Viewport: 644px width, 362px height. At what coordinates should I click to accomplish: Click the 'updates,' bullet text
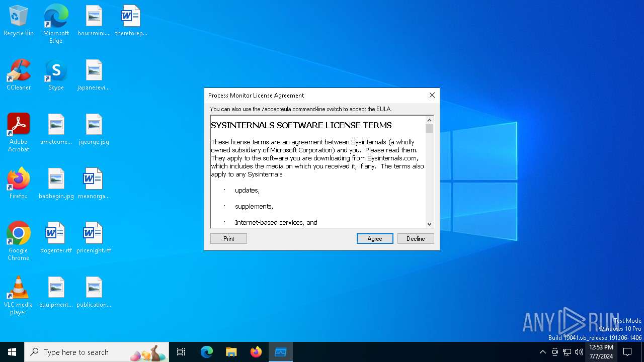(247, 190)
